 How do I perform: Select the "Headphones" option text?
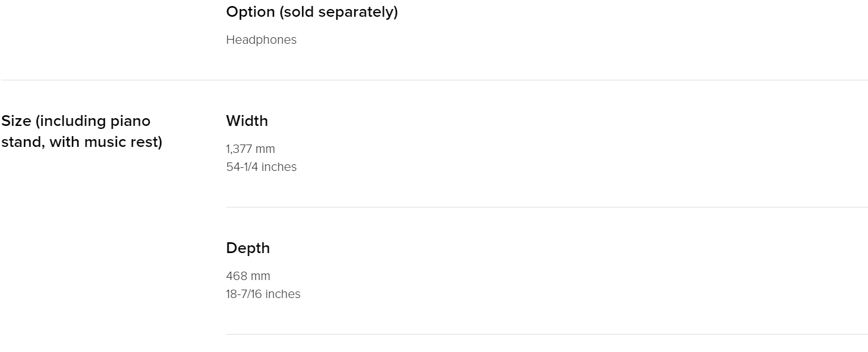261,40
